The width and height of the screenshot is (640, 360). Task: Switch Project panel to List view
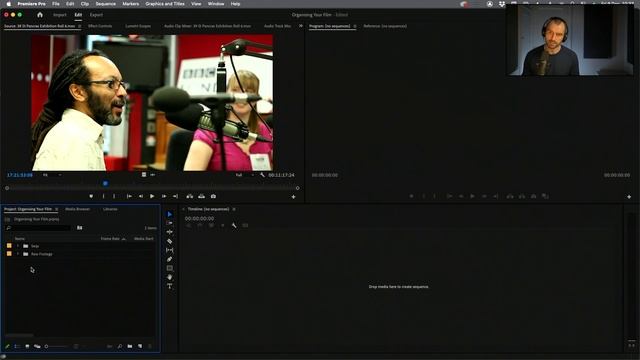coord(17,346)
